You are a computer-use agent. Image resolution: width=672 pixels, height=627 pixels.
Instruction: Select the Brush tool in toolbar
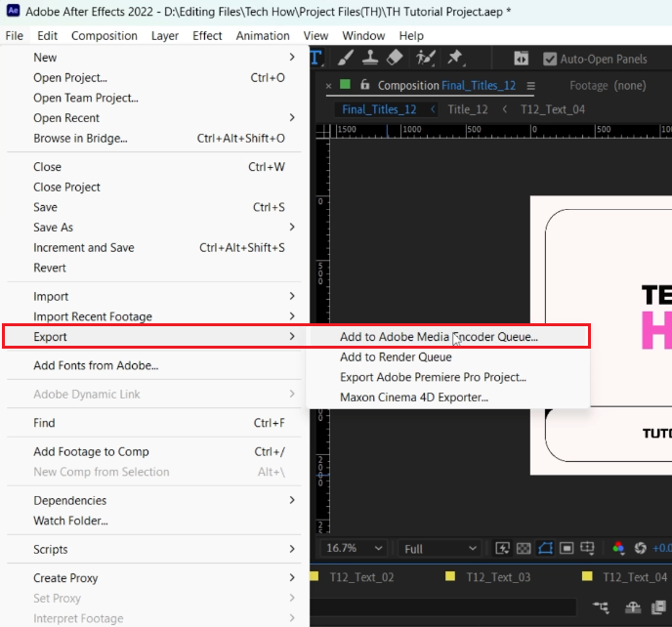[x=348, y=59]
